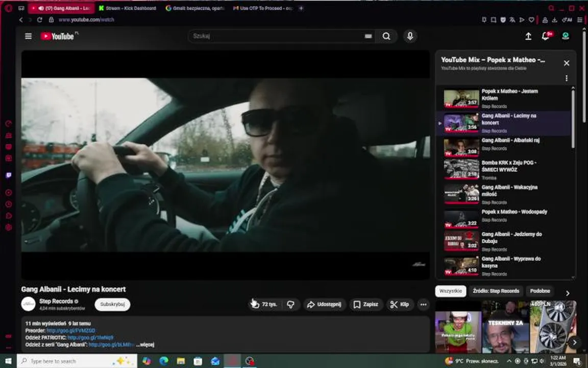
Task: Add page to bookmarks heart icon
Action: [531, 19]
